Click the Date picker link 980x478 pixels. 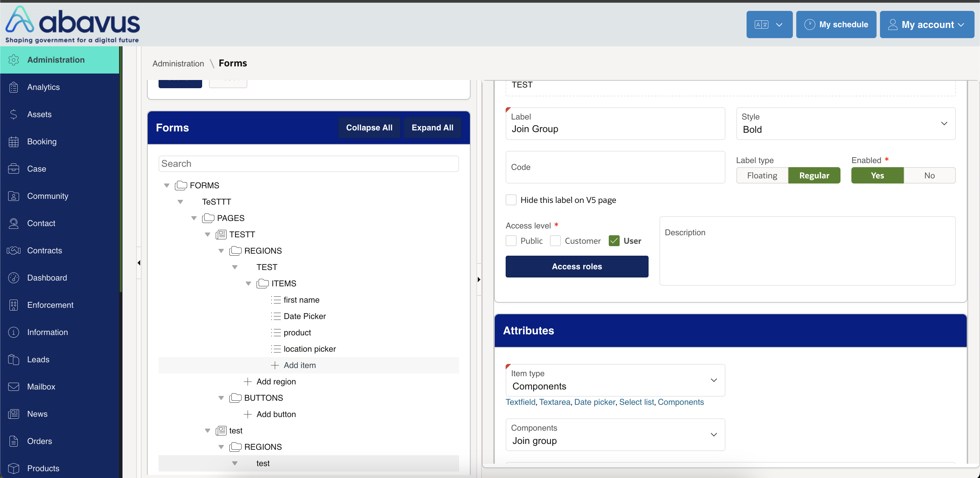click(x=594, y=402)
